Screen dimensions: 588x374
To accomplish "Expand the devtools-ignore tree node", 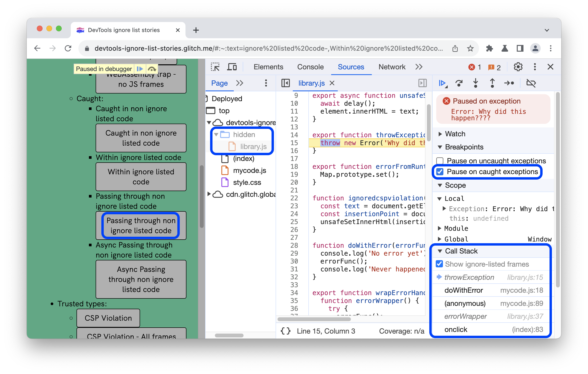I will [209, 122].
